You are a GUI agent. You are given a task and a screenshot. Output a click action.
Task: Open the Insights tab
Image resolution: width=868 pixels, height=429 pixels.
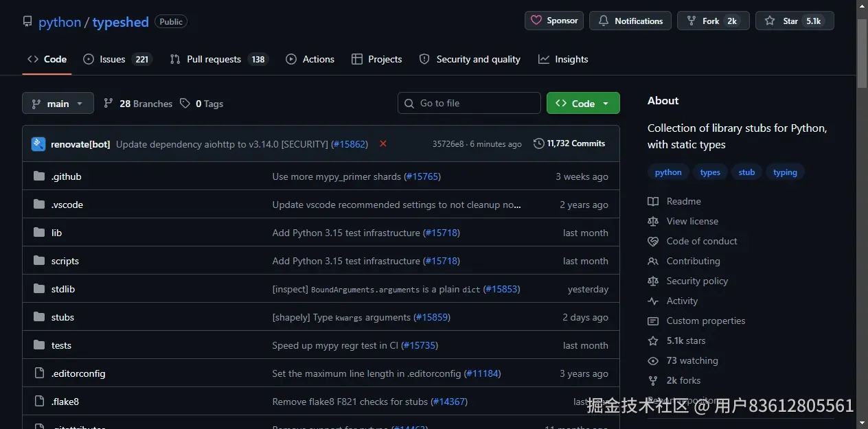pyautogui.click(x=563, y=59)
